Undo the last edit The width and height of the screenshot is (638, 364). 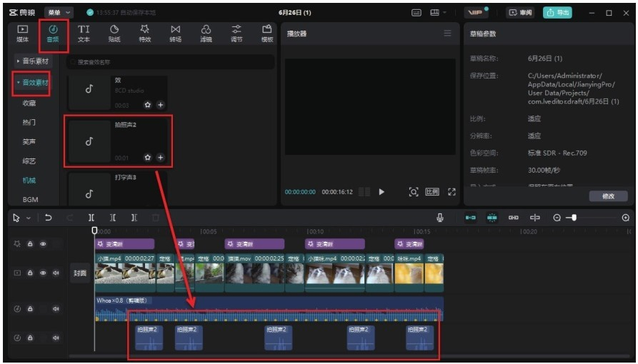[x=48, y=218]
